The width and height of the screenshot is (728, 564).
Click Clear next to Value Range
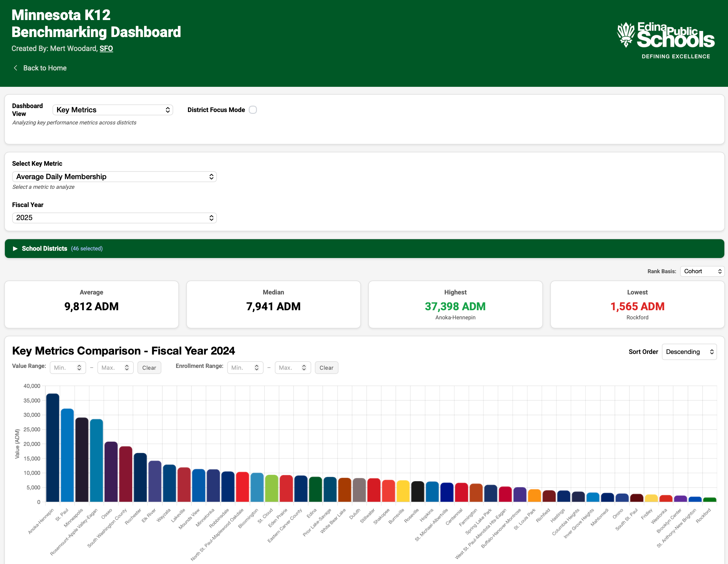coord(149,368)
